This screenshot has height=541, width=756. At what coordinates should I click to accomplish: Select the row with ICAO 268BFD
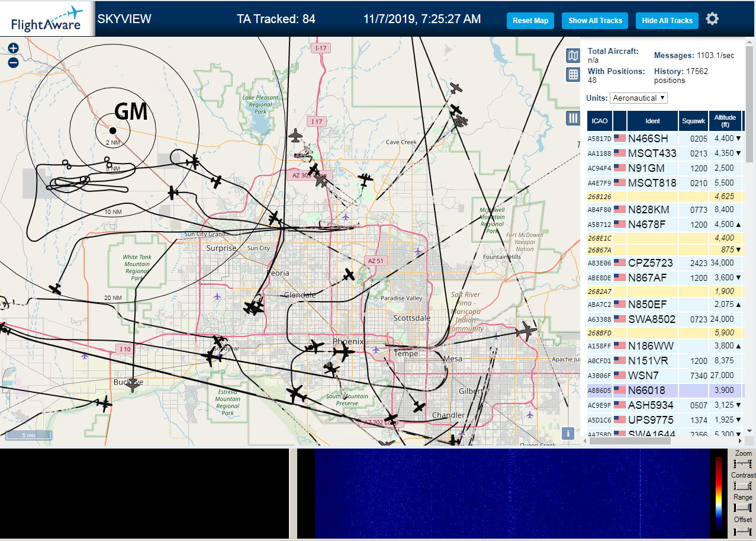point(665,332)
